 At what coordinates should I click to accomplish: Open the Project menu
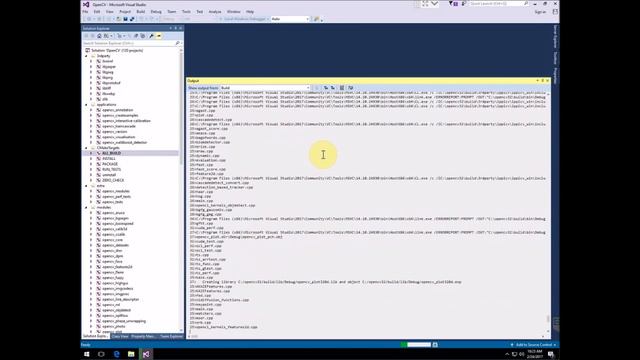coord(125,12)
